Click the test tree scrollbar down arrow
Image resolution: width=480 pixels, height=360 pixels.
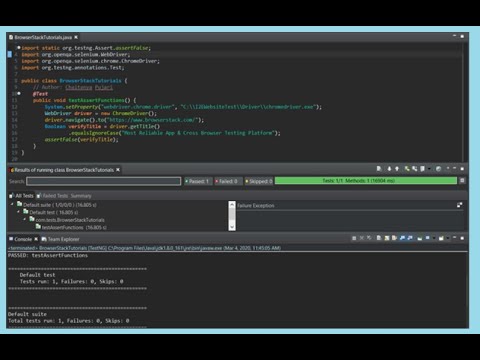pos(232,227)
